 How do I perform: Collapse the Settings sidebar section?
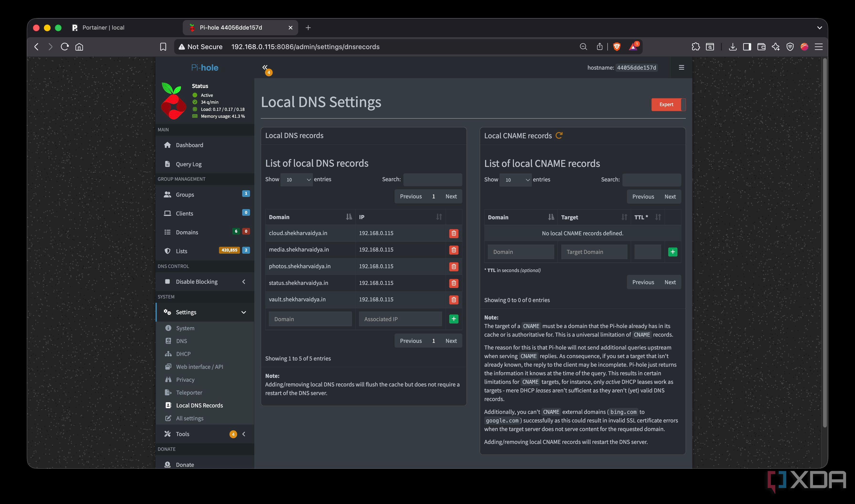pyautogui.click(x=205, y=313)
